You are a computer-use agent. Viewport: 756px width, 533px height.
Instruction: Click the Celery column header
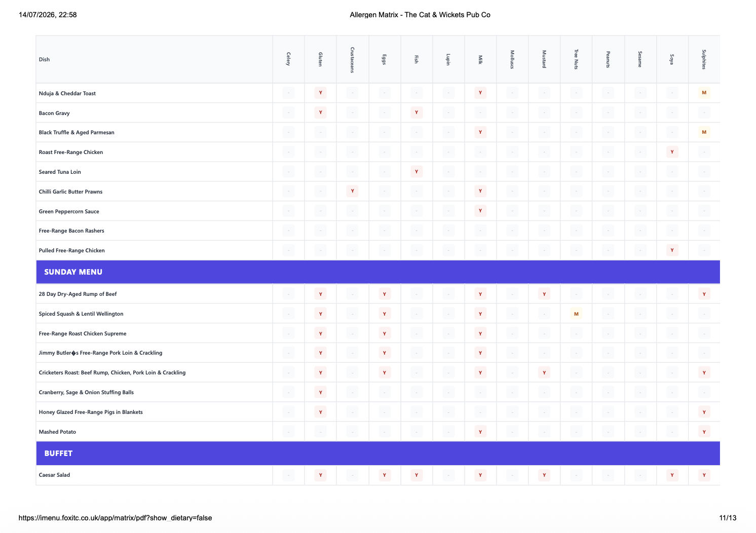coord(288,59)
